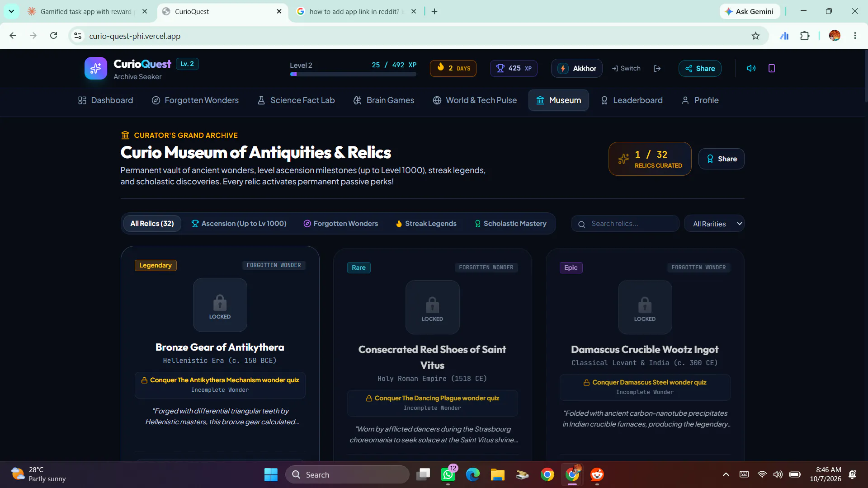
Task: Toggle the sound speaker icon
Action: pyautogui.click(x=751, y=68)
